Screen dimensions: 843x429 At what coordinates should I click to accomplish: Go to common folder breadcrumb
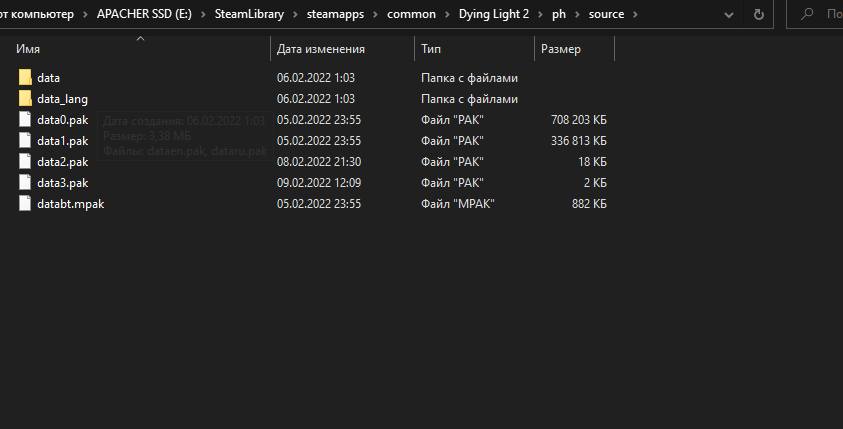[x=412, y=16]
